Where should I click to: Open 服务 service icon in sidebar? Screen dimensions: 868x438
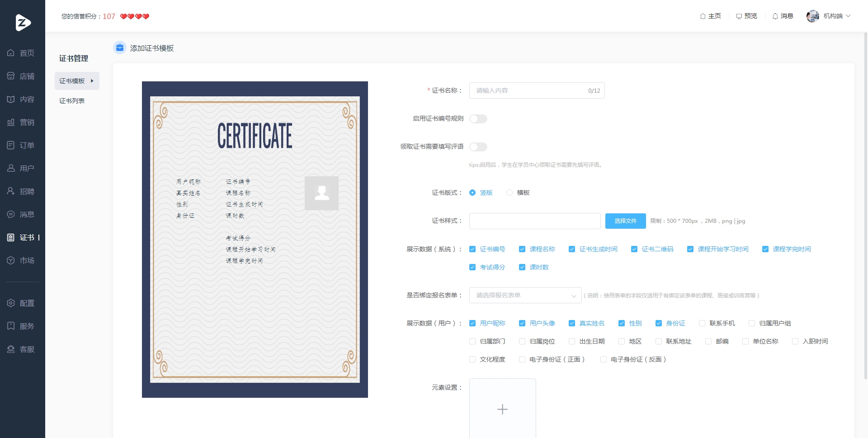(x=11, y=326)
